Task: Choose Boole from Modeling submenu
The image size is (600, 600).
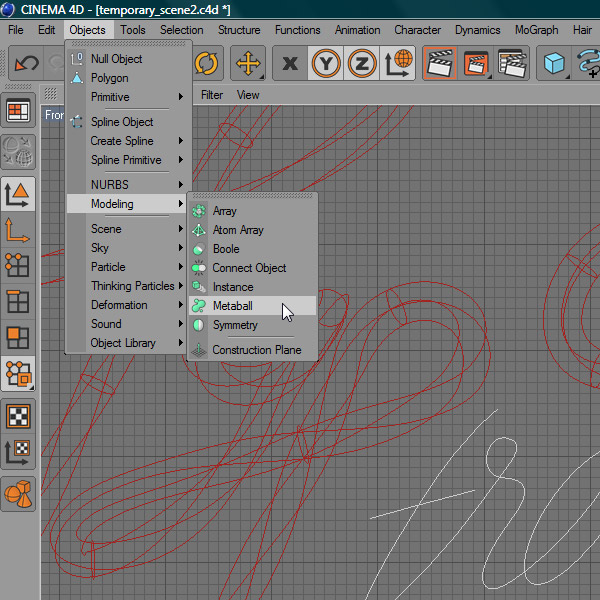Action: tap(253, 249)
